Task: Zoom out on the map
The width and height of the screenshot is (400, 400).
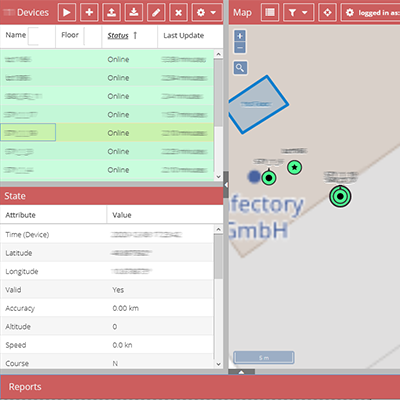Action: pyautogui.click(x=240, y=47)
